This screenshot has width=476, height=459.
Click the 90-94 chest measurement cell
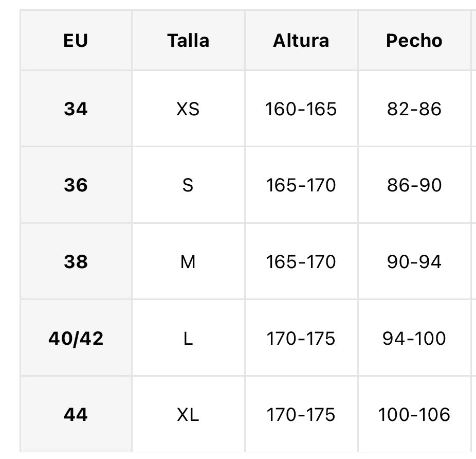(414, 261)
